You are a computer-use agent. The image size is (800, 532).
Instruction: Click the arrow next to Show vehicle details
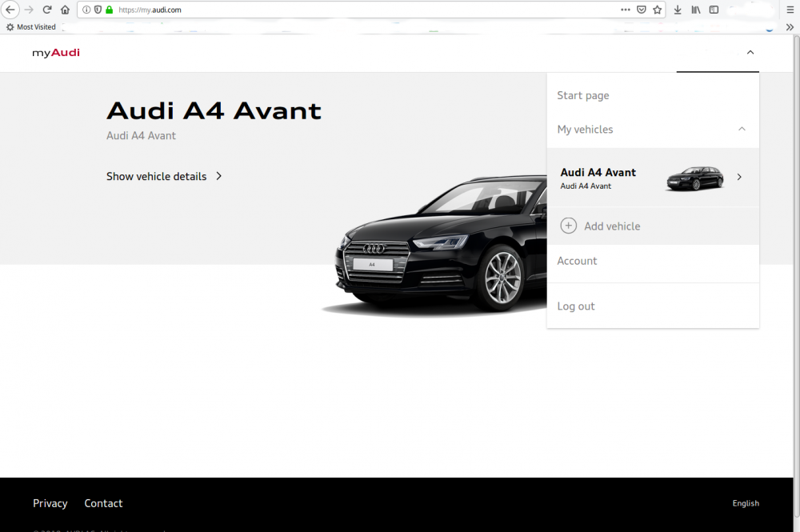coord(219,176)
